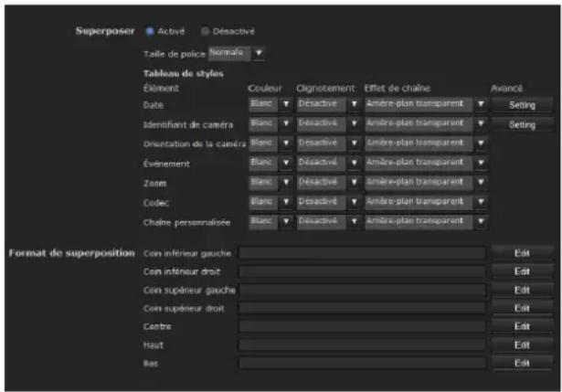Click the Setting button for Identifiant de caméra
562x392 pixels.
pyautogui.click(x=522, y=124)
